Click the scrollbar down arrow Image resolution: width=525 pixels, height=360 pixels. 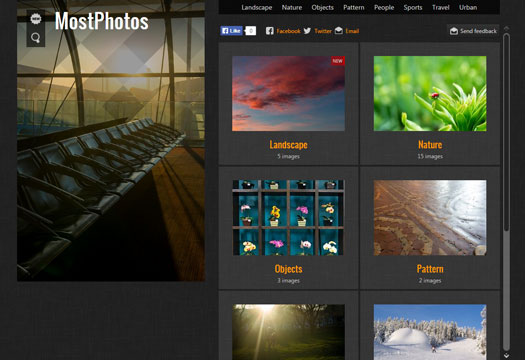tap(506, 355)
